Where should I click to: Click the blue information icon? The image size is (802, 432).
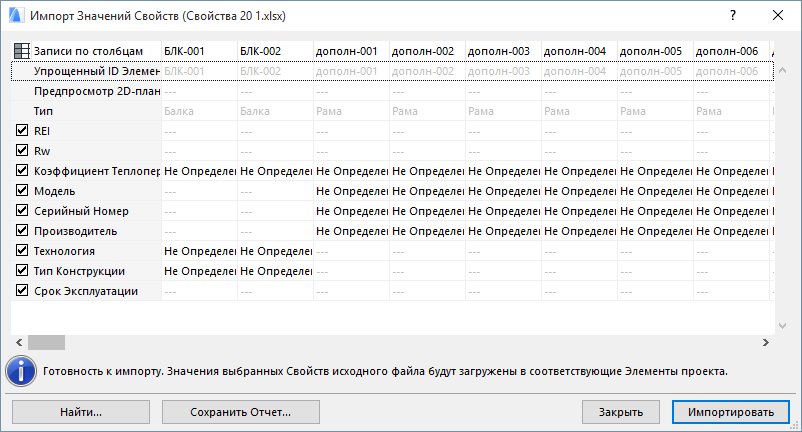click(21, 370)
